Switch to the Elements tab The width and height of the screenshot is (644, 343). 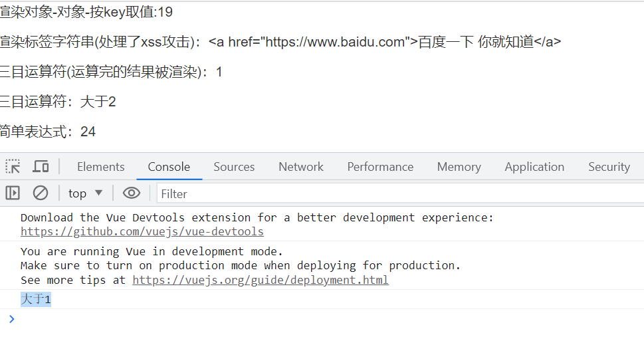point(100,167)
